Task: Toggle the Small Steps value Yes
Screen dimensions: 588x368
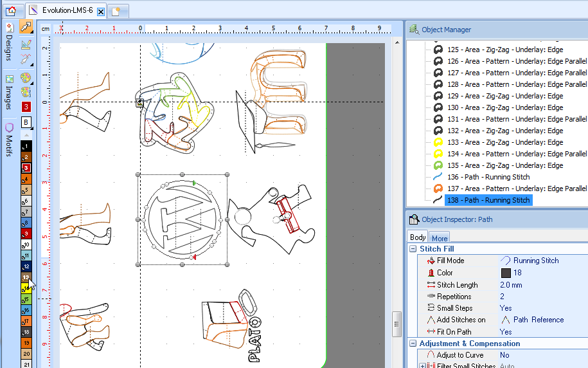Action: tap(506, 308)
